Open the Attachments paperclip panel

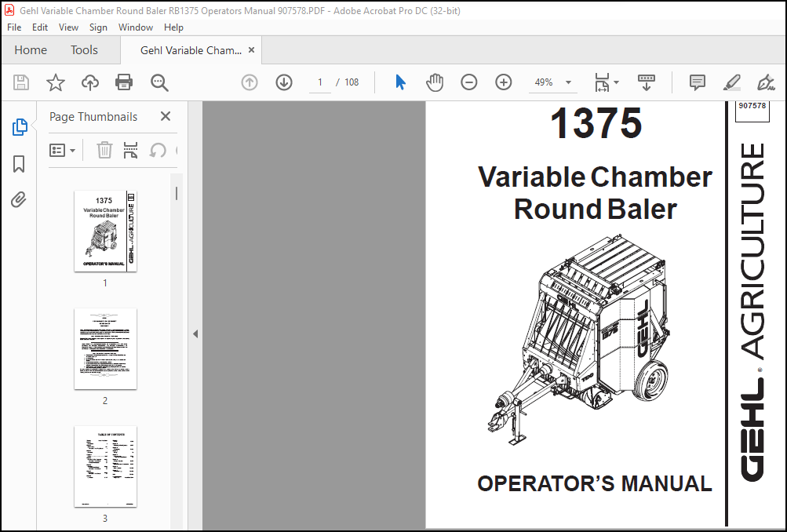(19, 200)
